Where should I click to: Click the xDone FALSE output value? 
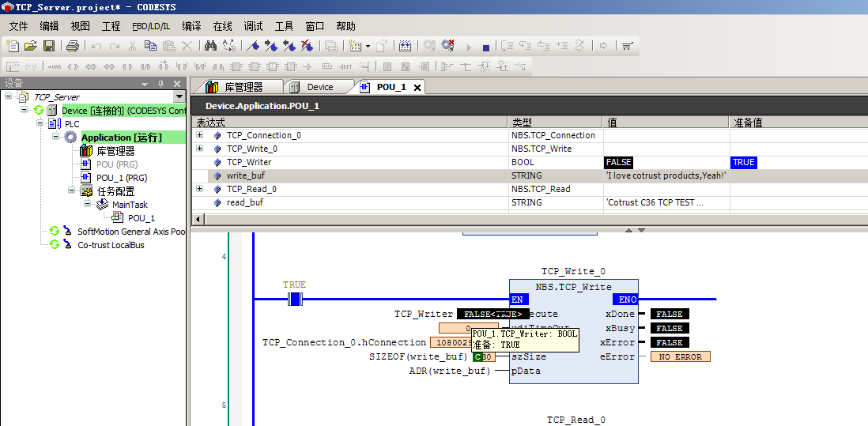(x=670, y=315)
